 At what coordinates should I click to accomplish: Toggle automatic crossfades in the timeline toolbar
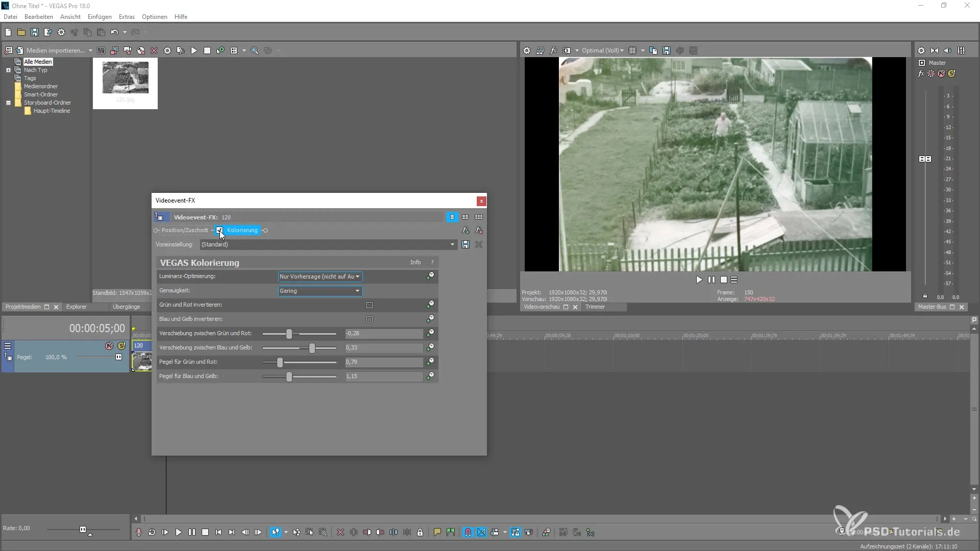(481, 532)
